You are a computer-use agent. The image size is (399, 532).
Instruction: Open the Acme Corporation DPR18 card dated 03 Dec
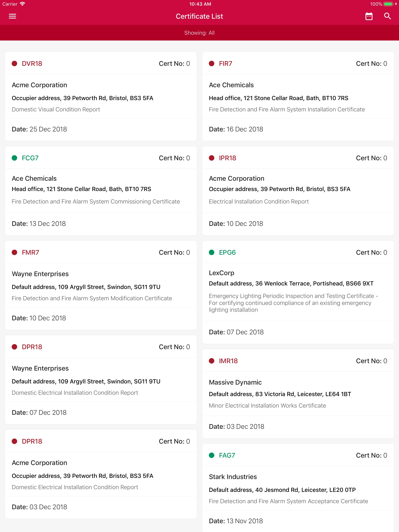[101, 474]
